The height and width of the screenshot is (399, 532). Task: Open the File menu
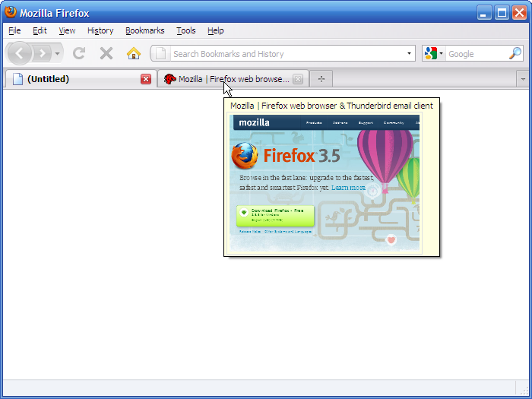pyautogui.click(x=14, y=30)
